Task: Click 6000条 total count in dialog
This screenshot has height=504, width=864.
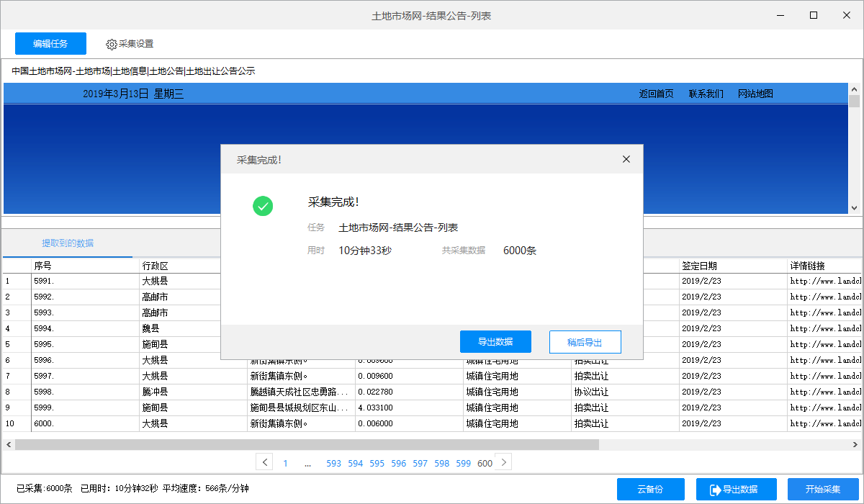Action: (x=520, y=251)
